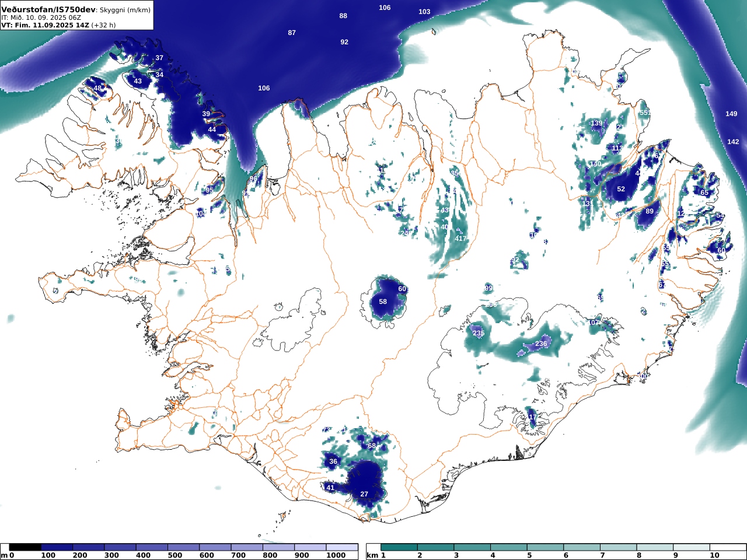The width and height of the screenshot is (747, 560).
Task: Select the pale 900–1000 m legend swatch
Action: point(310,547)
